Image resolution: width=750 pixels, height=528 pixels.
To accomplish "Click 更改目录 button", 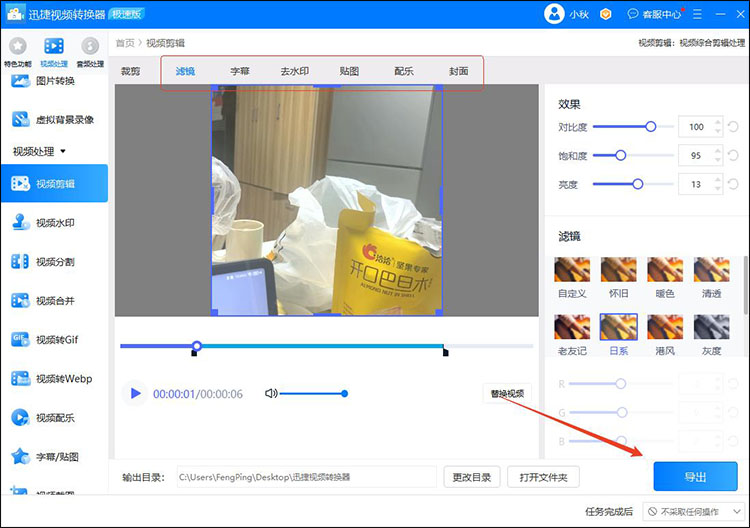I will (472, 477).
